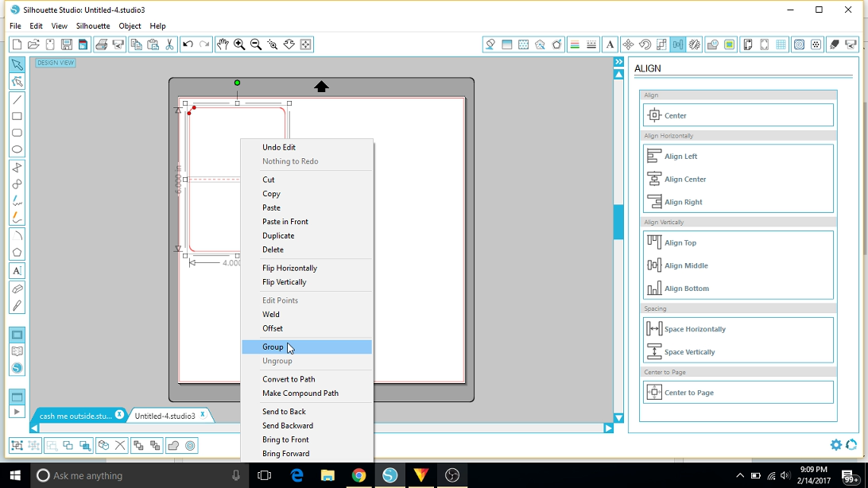
Task: Open the Silhouette menu
Action: pyautogui.click(x=93, y=26)
